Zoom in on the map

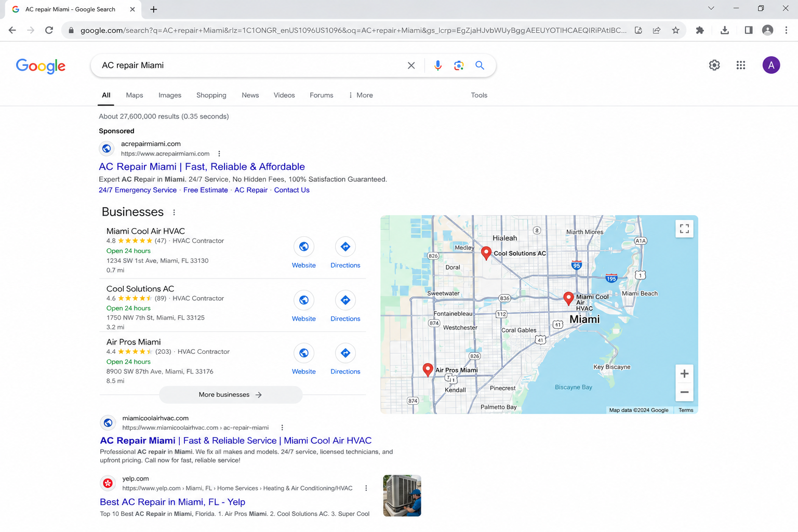[x=684, y=374]
